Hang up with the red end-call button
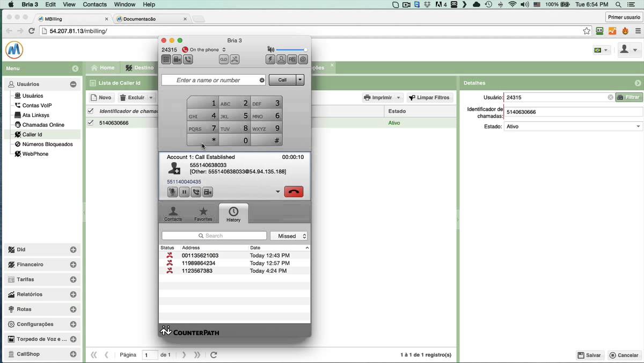Image resolution: width=644 pixels, height=363 pixels. 294,192
